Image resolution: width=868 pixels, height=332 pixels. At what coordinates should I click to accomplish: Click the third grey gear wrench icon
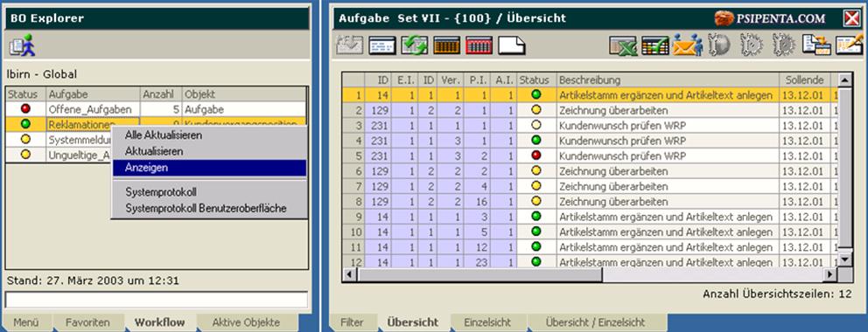tap(784, 45)
